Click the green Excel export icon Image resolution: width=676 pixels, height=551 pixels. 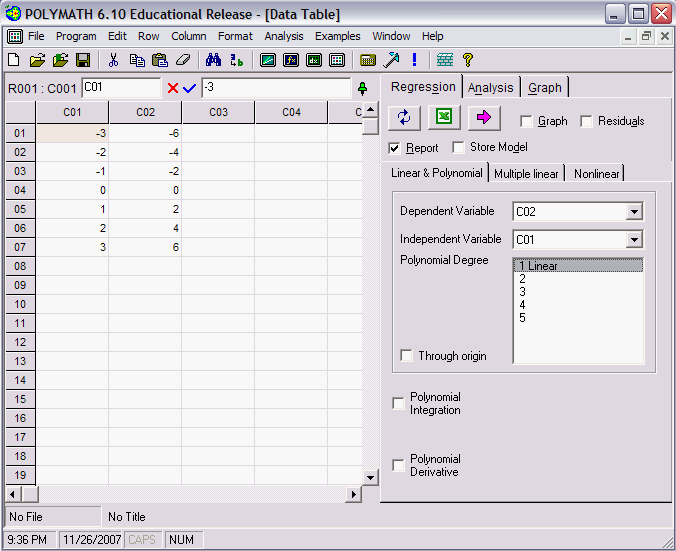coord(444,118)
